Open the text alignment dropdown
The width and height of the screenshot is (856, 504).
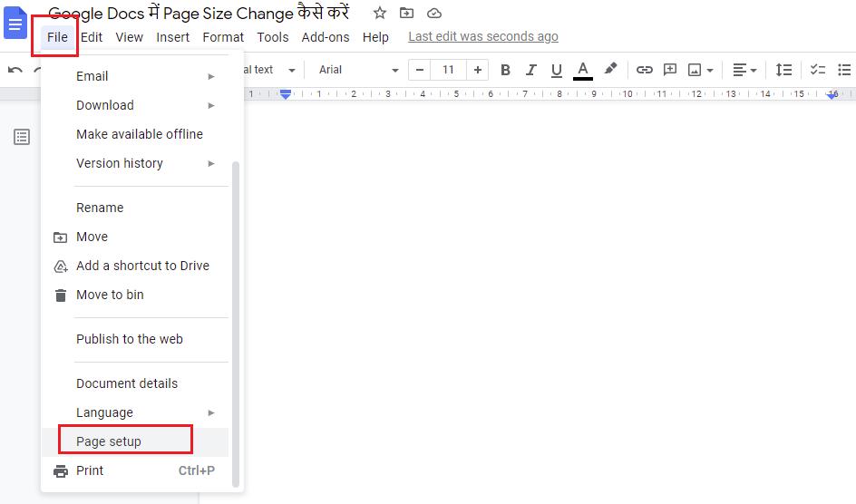(744, 70)
